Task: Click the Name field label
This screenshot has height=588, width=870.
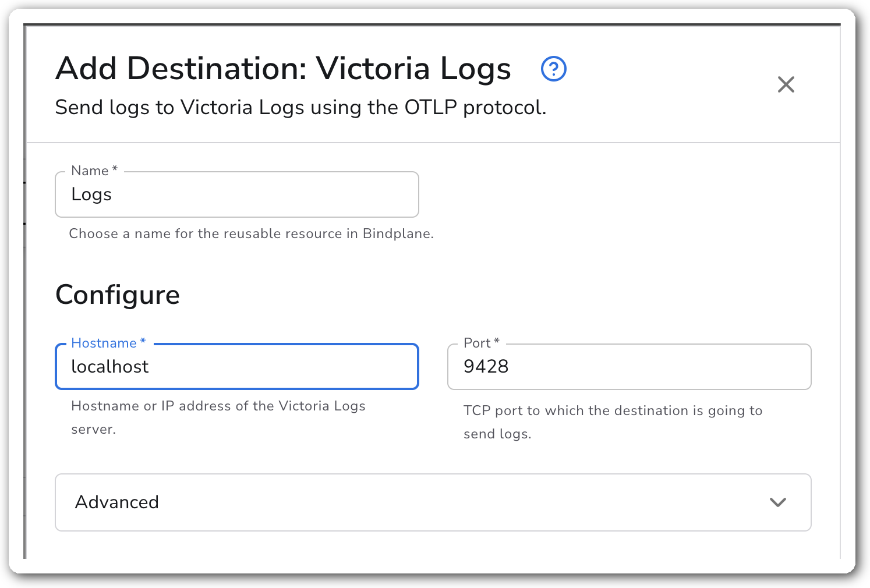Action: [90, 171]
